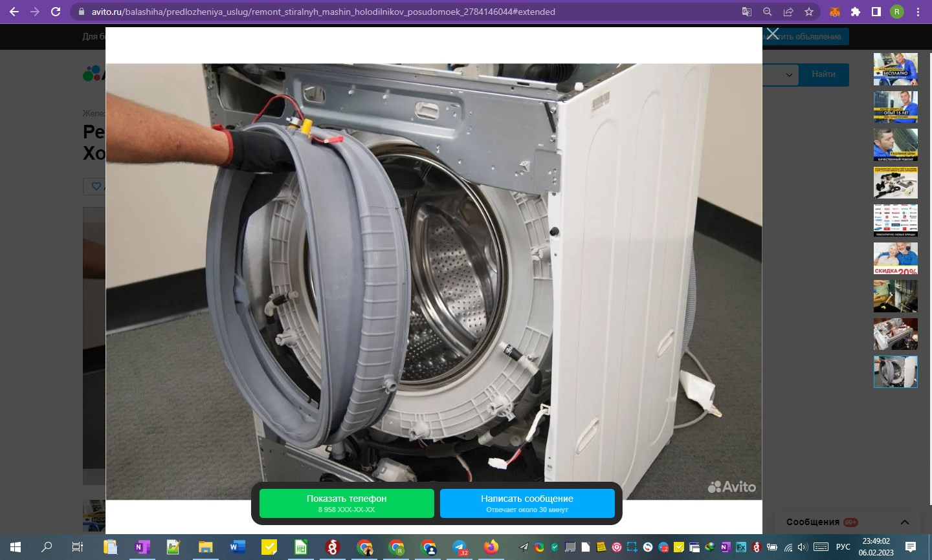
Task: Go forward in browser history
Action: coord(35,12)
